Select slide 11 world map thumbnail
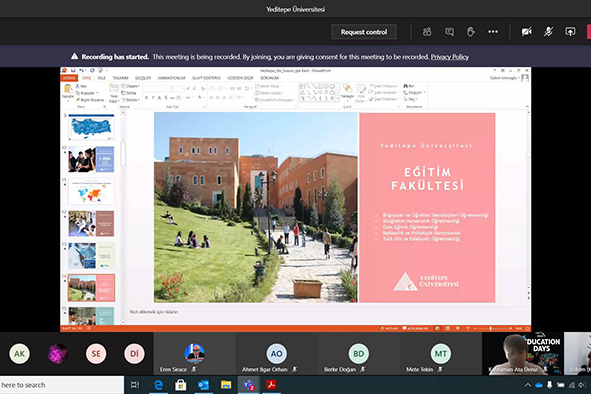 [x=91, y=192]
